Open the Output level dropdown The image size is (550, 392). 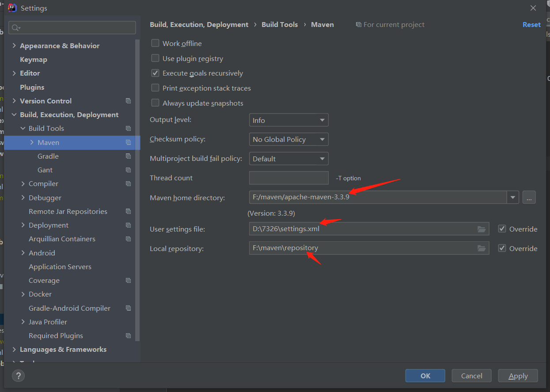click(288, 120)
